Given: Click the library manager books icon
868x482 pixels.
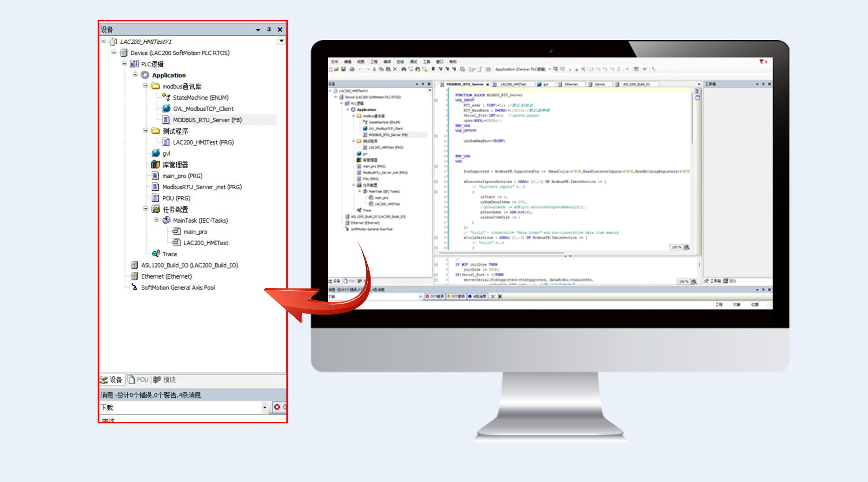Looking at the screenshot, I should coord(156,164).
